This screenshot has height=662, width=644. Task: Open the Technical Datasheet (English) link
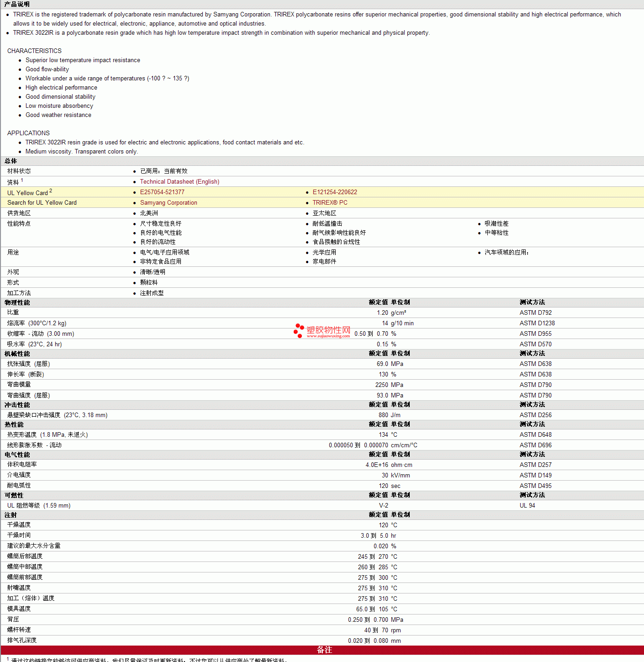(x=179, y=182)
